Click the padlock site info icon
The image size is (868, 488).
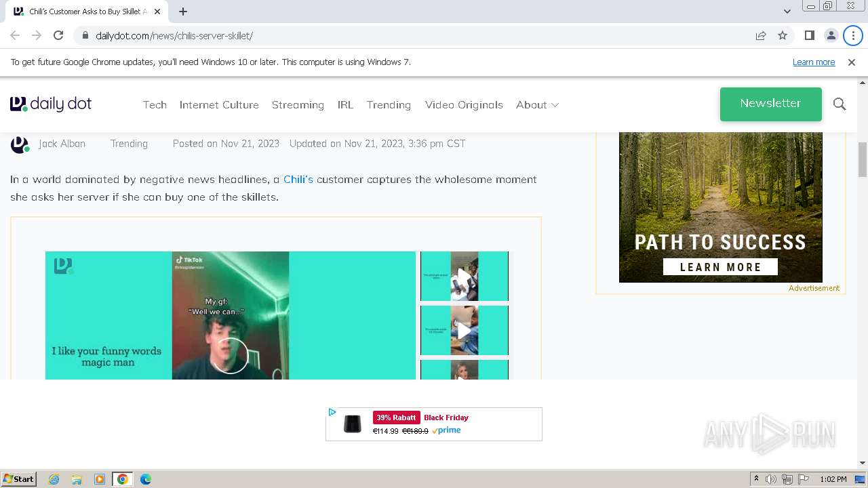(85, 35)
